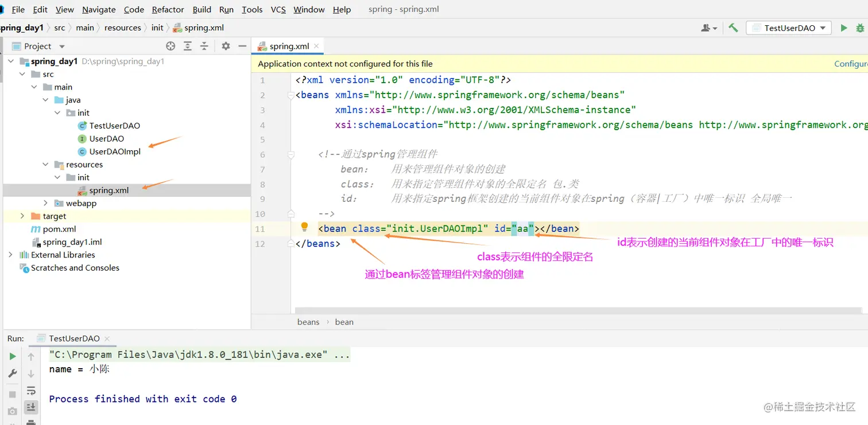Open the Navigate menu
Image resolution: width=868 pixels, height=425 pixels.
coord(99,9)
